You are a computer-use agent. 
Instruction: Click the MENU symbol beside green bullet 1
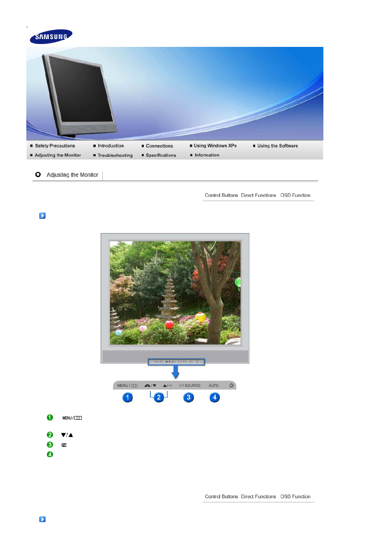[72, 418]
